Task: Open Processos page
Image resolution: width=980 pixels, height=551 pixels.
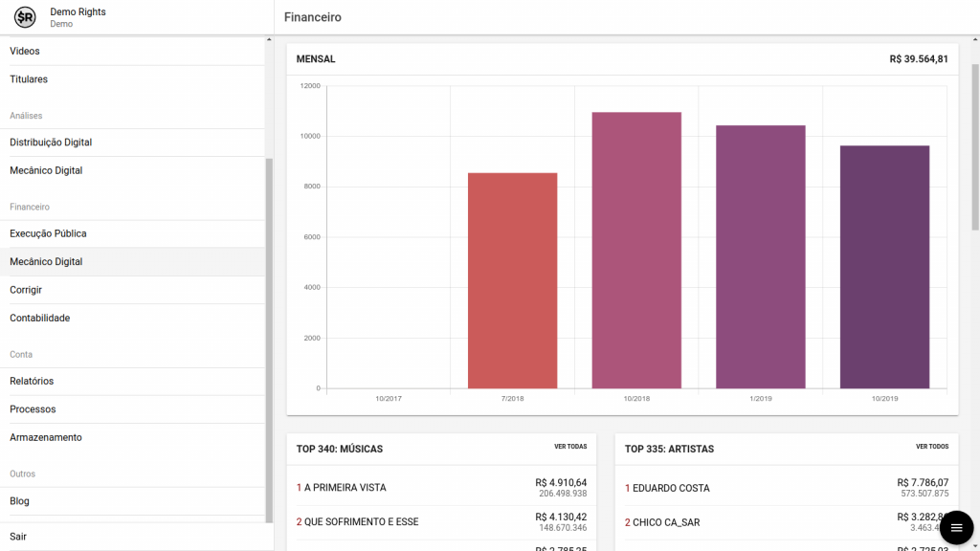Action: (33, 409)
